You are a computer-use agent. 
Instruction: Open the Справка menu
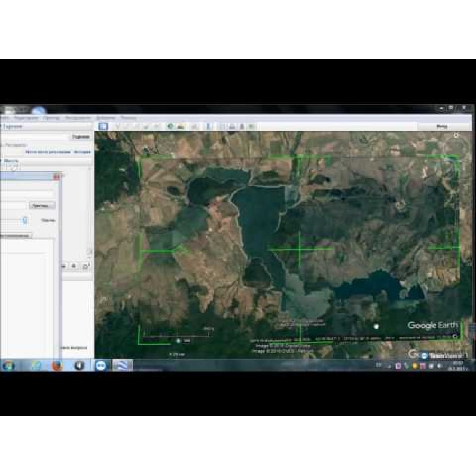pos(129,117)
